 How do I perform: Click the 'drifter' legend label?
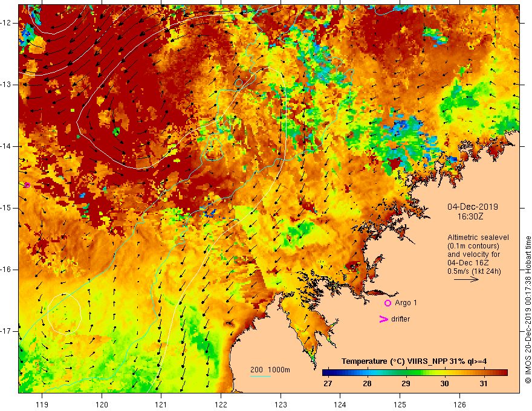click(400, 319)
